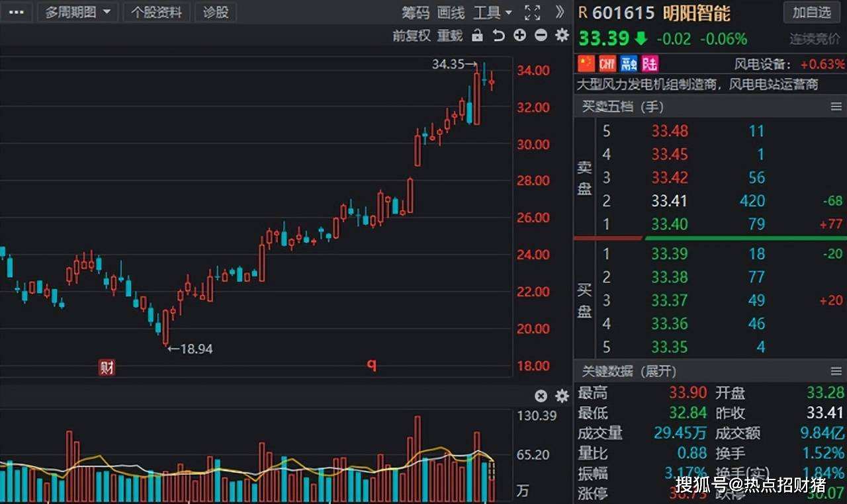This screenshot has width=847, height=504.
Task: Add stock with 加自选 button
Action: (811, 12)
